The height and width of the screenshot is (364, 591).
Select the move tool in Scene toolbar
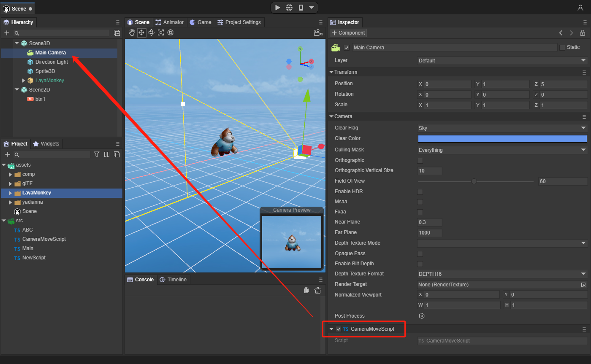tap(141, 32)
